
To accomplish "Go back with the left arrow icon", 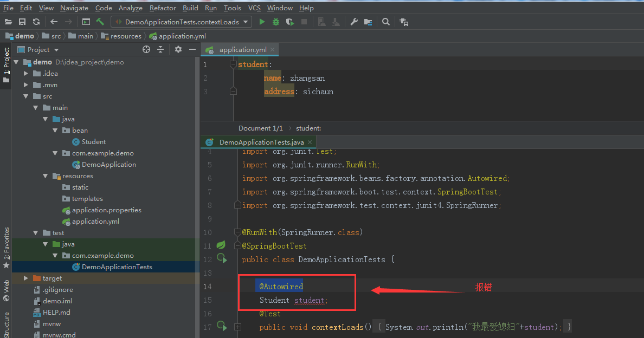I will pos(54,22).
